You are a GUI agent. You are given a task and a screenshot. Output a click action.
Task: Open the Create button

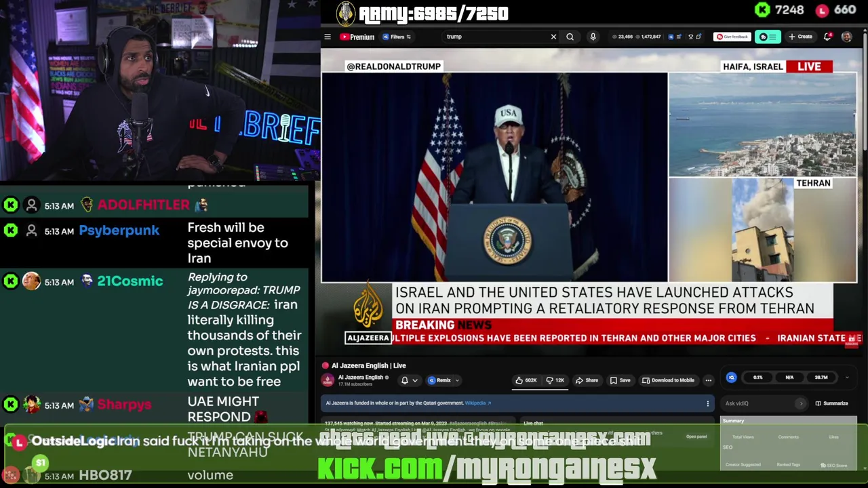[x=801, y=37]
